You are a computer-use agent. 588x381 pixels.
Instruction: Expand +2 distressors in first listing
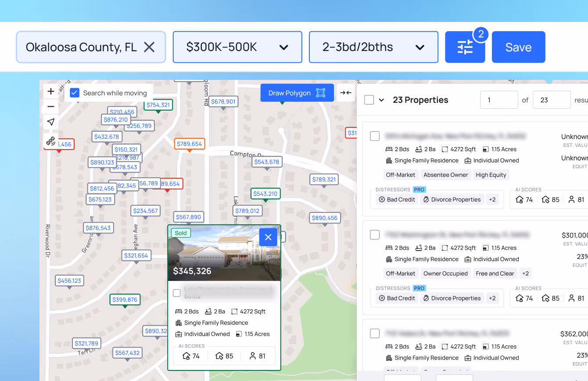[492, 199]
